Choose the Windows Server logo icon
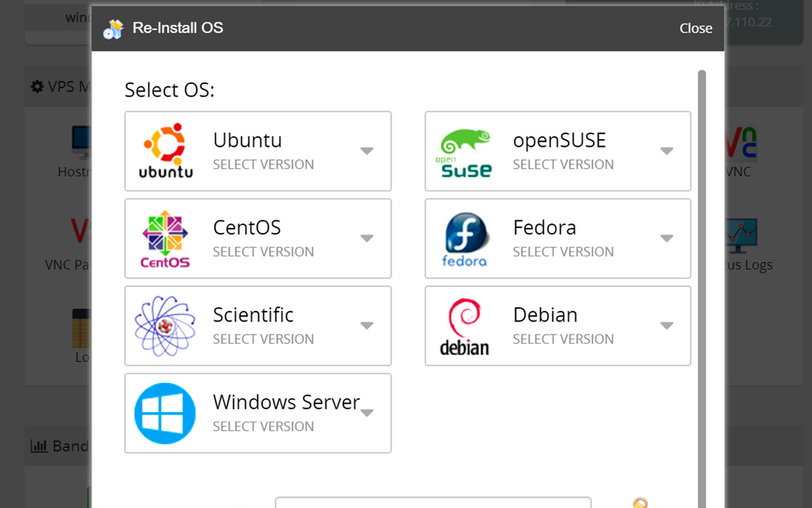Viewport: 812px width, 508px height. (x=165, y=413)
